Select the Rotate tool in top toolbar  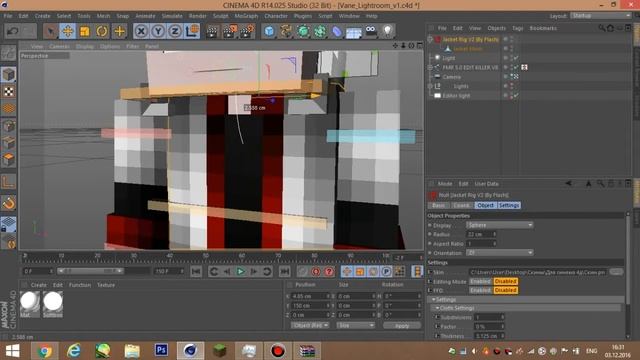point(102,31)
